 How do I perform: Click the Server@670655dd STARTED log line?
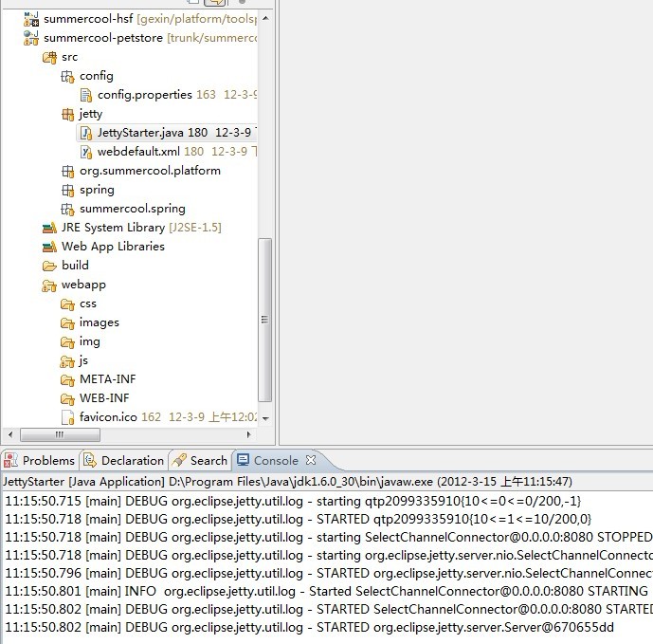pyautogui.click(x=309, y=627)
